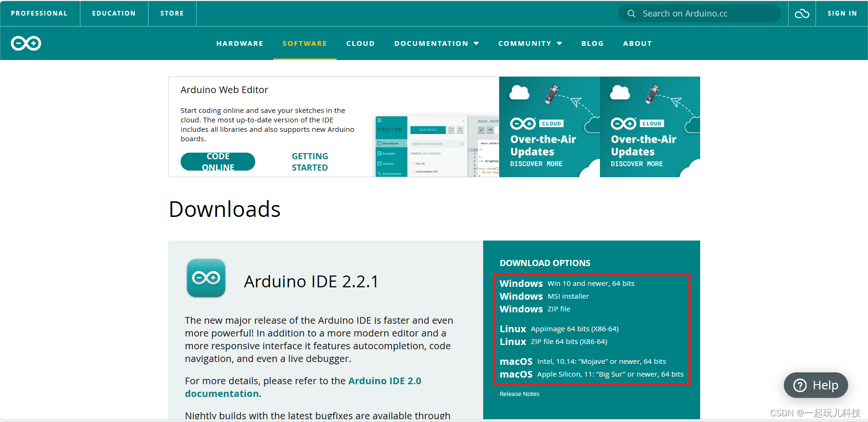This screenshot has height=422, width=868.
Task: Select the Software tab
Action: pyautogui.click(x=305, y=43)
